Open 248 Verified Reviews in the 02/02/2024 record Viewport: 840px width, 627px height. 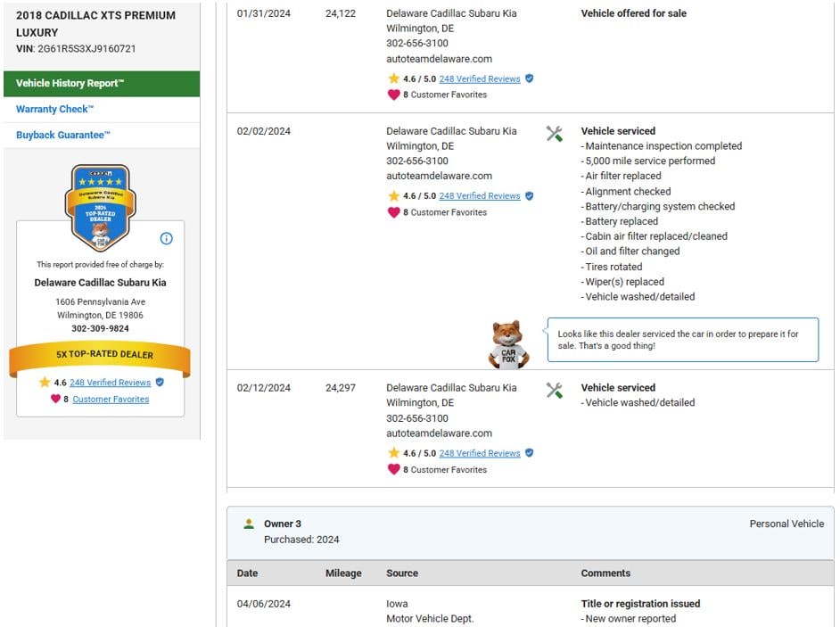(479, 196)
